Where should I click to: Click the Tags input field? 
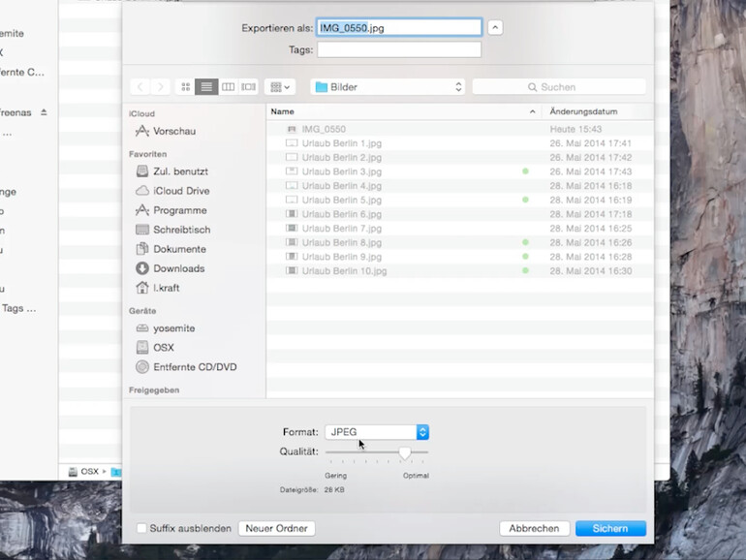pos(398,49)
